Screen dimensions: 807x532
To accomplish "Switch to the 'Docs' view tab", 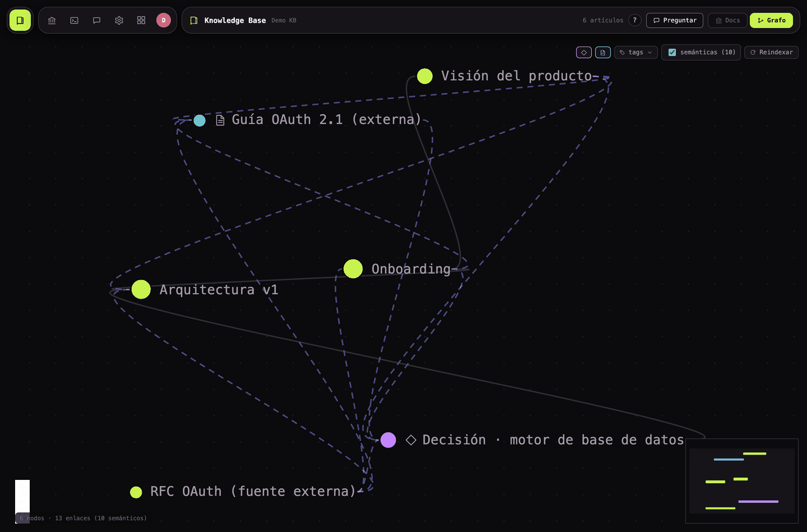I will [x=727, y=20].
